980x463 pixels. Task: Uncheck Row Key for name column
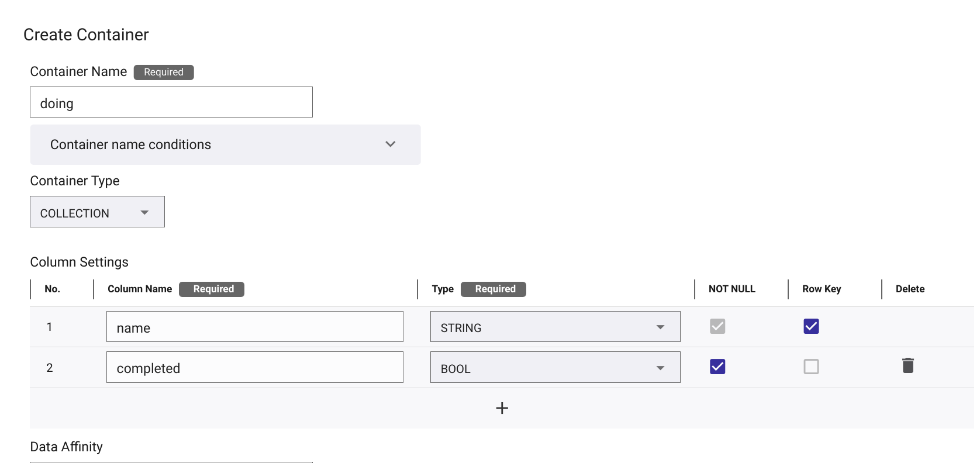tap(811, 326)
